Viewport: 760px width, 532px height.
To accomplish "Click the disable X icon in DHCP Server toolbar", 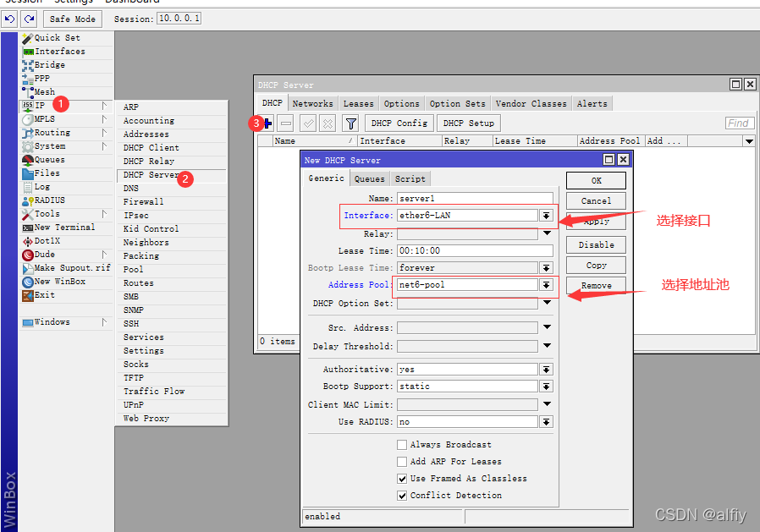I will (328, 123).
